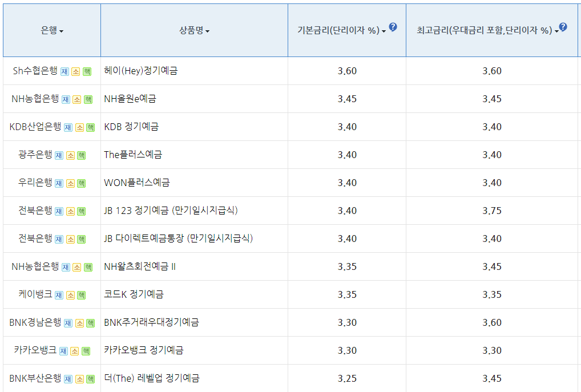Click green 핵 badge in JB 다이렉트예금통장 row
This screenshot has height=392, width=581.
[x=82, y=239]
